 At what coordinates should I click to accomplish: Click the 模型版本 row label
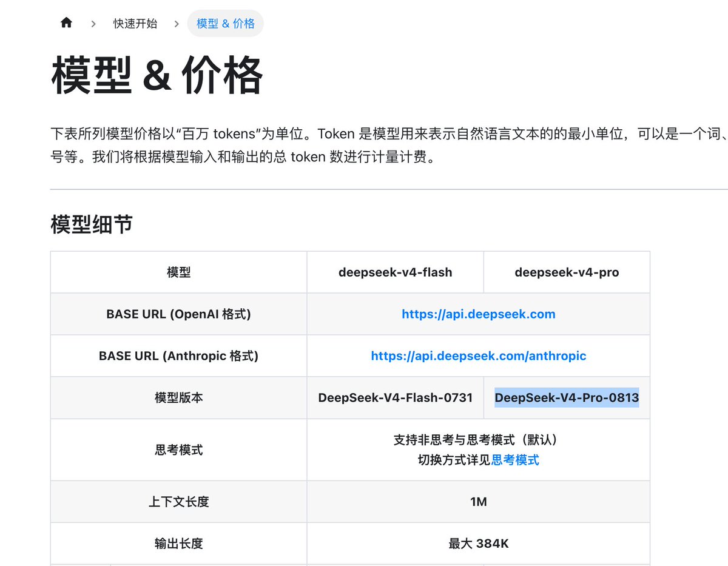(x=179, y=398)
